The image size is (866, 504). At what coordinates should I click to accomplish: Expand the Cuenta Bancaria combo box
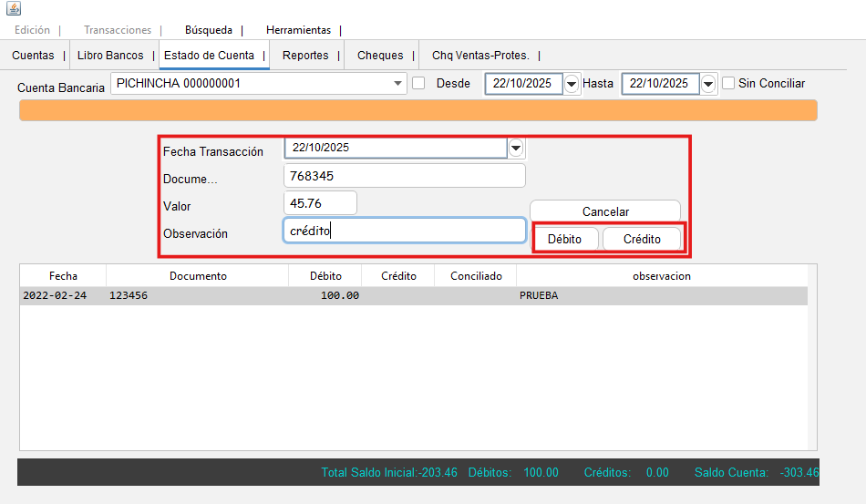tap(398, 84)
